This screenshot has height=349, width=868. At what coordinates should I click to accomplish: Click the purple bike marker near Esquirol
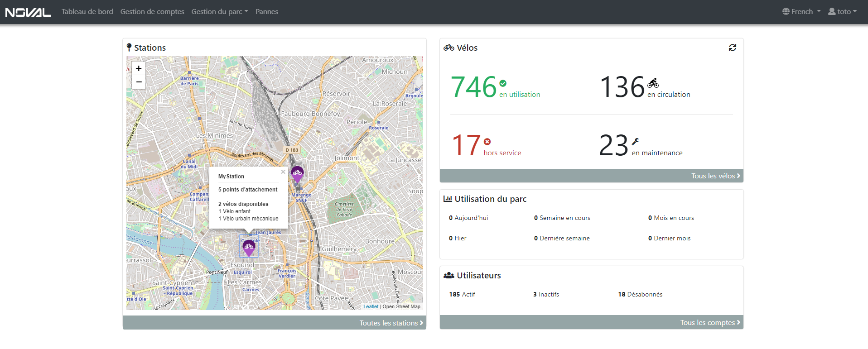(249, 248)
